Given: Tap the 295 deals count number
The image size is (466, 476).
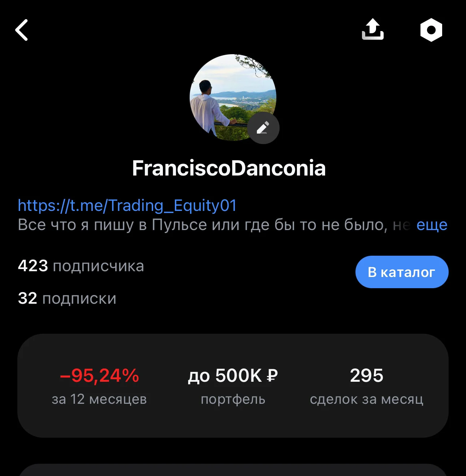Looking at the screenshot, I should 367,376.
